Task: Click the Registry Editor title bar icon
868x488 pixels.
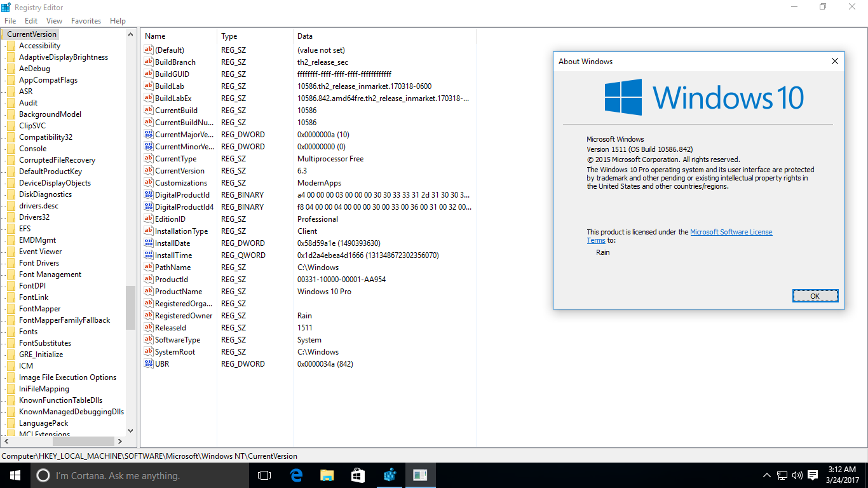Action: coord(6,6)
